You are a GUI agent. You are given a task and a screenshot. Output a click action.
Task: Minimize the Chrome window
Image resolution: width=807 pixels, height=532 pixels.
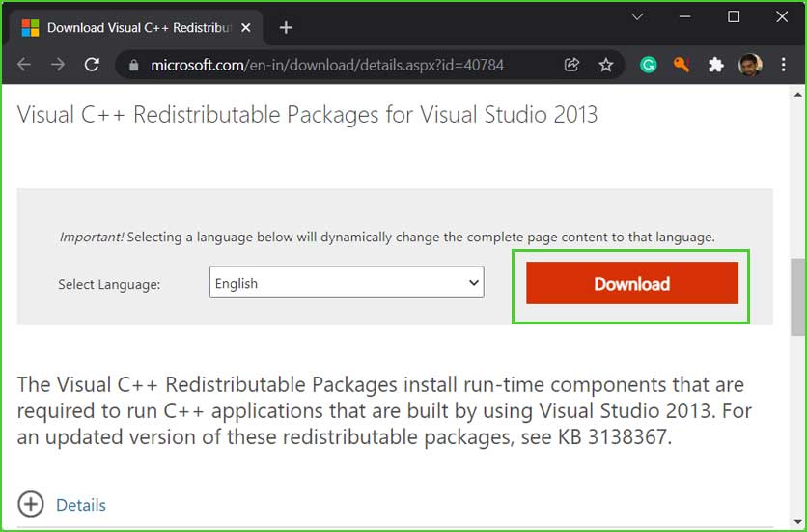pyautogui.click(x=684, y=17)
